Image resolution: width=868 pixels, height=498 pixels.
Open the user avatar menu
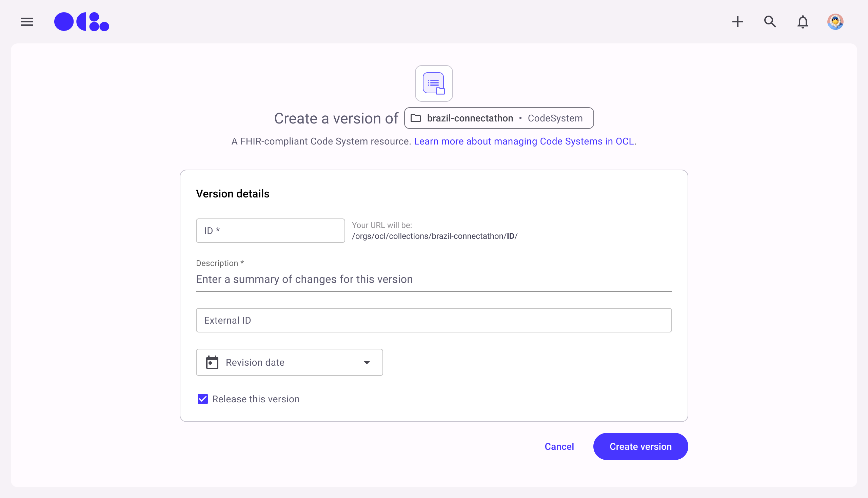(x=835, y=22)
